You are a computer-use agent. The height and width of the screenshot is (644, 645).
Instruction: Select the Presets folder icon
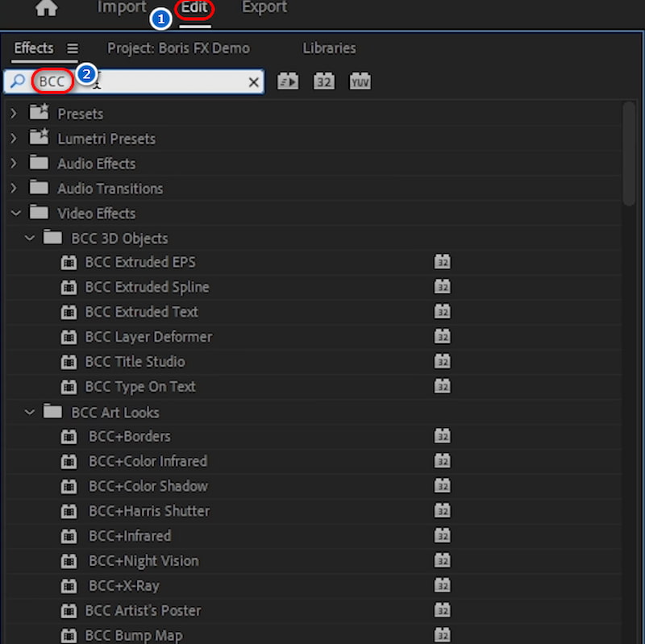click(39, 112)
